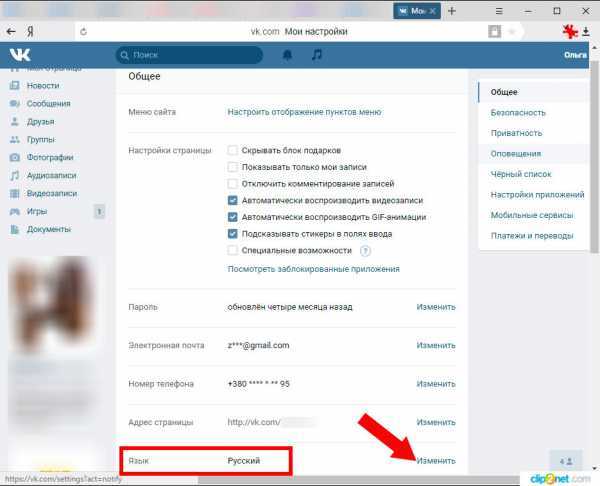Open Мобильные сервисы section
Viewport: 600px width, 486px height.
coord(534,215)
